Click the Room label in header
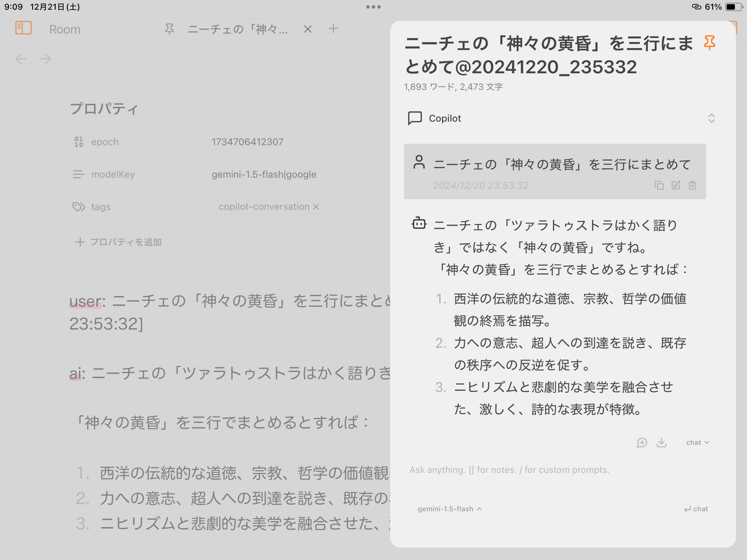The width and height of the screenshot is (747, 560). pos(65,29)
